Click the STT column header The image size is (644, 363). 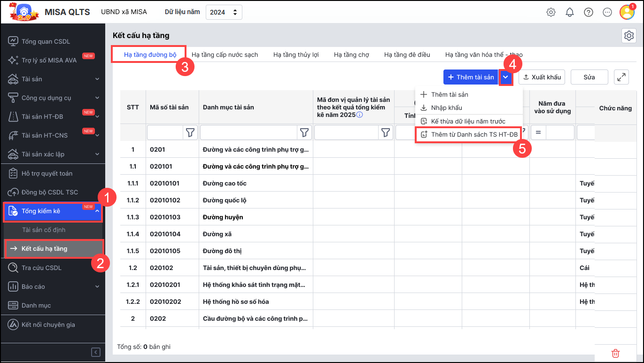133,107
